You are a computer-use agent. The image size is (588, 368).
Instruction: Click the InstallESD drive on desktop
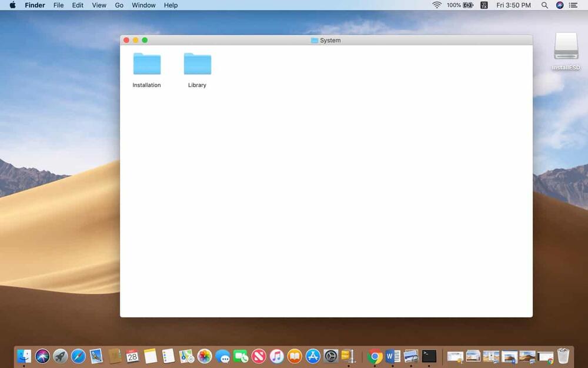click(566, 47)
